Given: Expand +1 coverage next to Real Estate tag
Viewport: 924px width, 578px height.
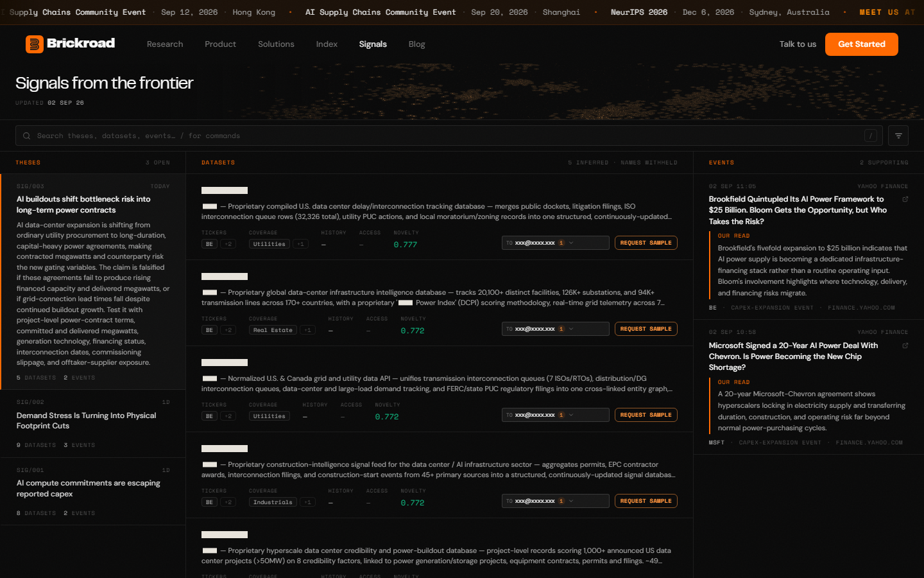Looking at the screenshot, I should [x=308, y=330].
